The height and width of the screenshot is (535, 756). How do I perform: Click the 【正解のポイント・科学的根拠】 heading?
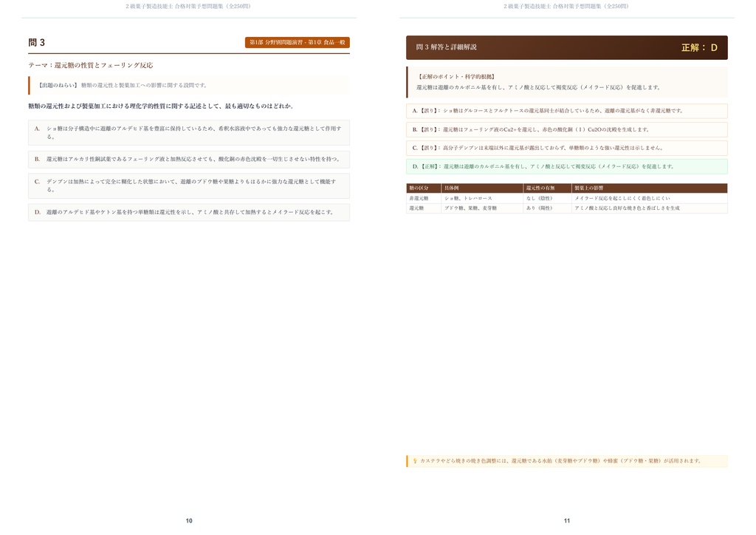456,77
